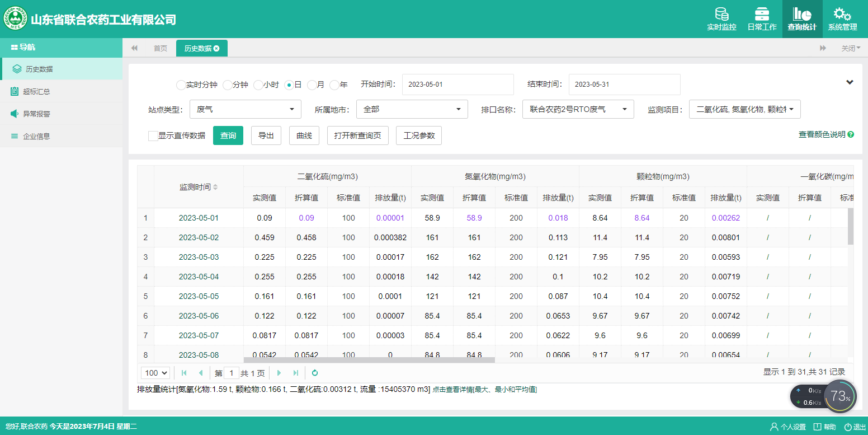This screenshot has width=868, height=435.
Task: Open 历史数据 in the sidebar
Action: (61, 69)
